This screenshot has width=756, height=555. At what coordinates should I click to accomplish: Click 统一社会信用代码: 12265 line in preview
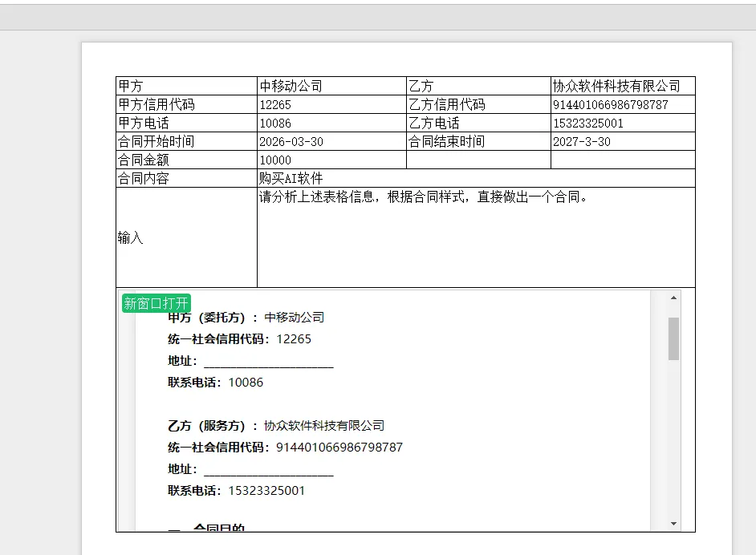(x=240, y=339)
